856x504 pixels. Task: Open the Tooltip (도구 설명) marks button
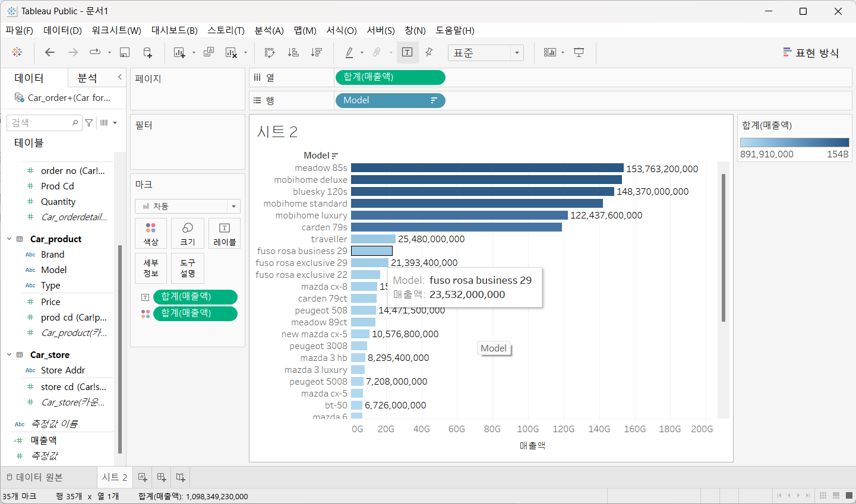[x=188, y=268]
